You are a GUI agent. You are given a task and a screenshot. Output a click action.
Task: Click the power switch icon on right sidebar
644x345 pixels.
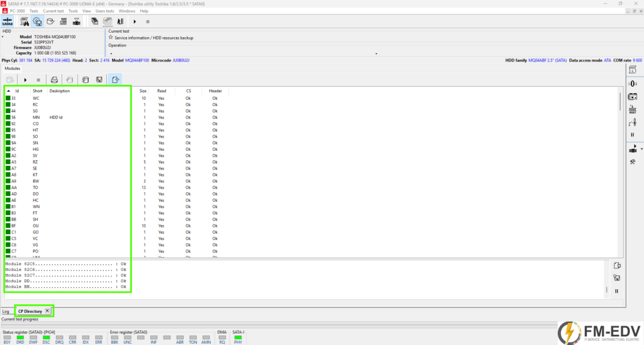point(633,123)
